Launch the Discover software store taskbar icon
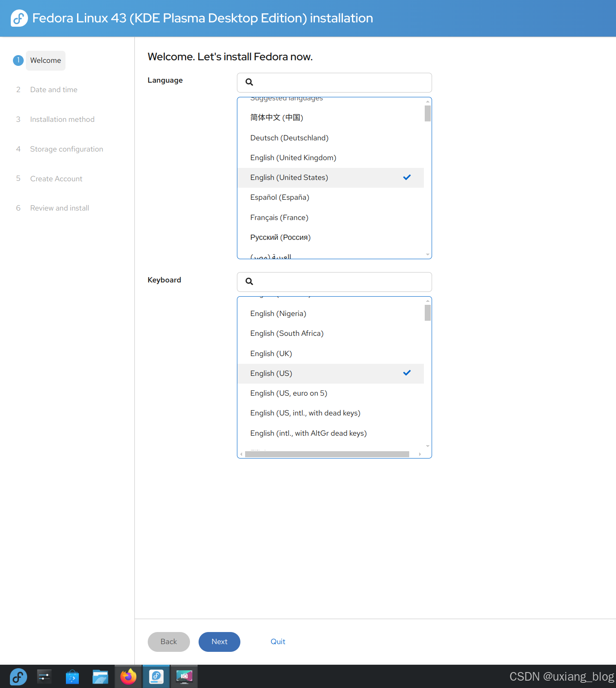This screenshot has height=688, width=616. point(72,676)
